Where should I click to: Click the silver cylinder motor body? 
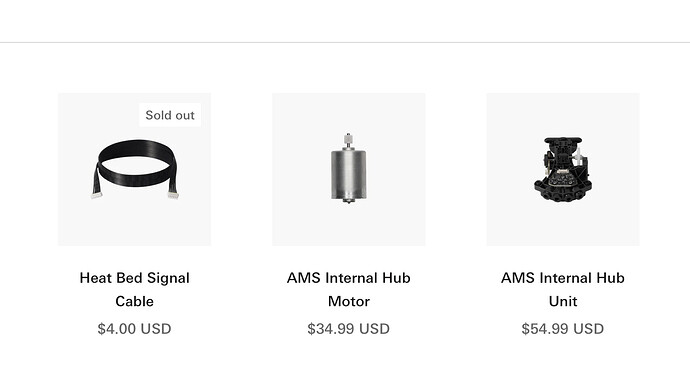pyautogui.click(x=349, y=175)
